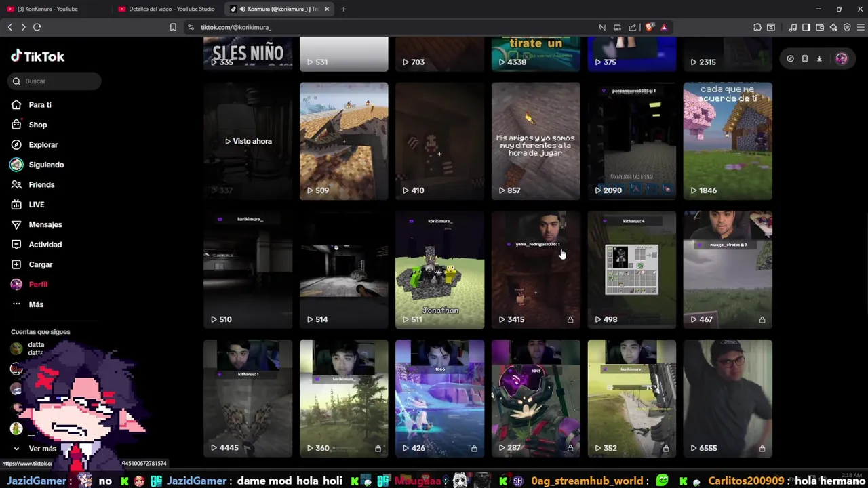Image resolution: width=868 pixels, height=488 pixels.
Task: Open video with 4338 views
Action: 536,54
